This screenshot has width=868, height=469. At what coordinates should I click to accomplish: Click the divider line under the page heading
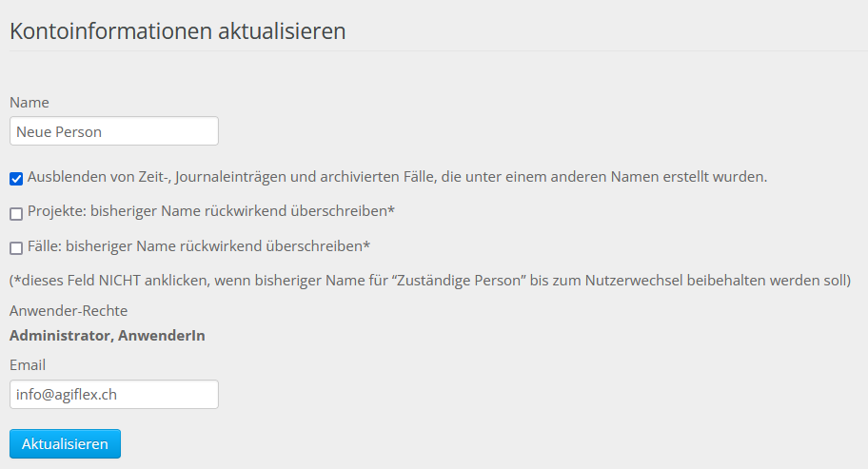click(x=439, y=50)
